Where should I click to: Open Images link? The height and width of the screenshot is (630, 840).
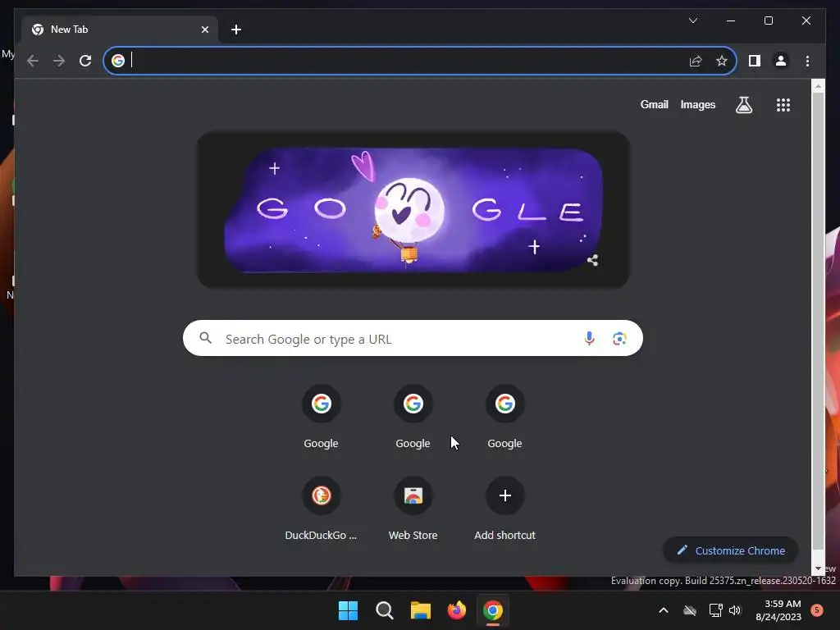(x=697, y=104)
